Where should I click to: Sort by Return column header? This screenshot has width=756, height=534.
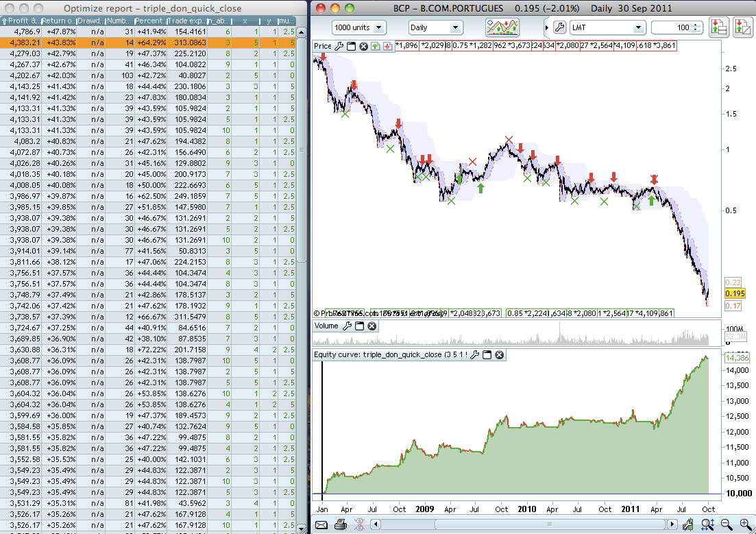(x=58, y=21)
